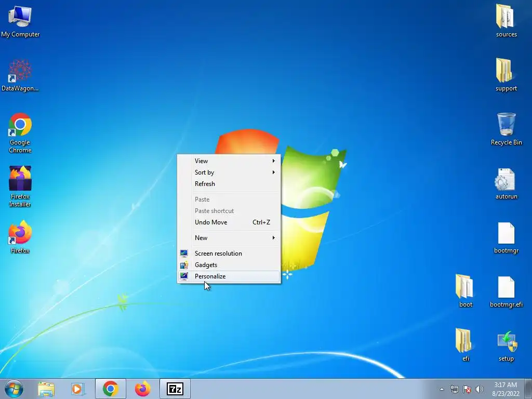
Task: Expand the New submenu
Action: [229, 238]
